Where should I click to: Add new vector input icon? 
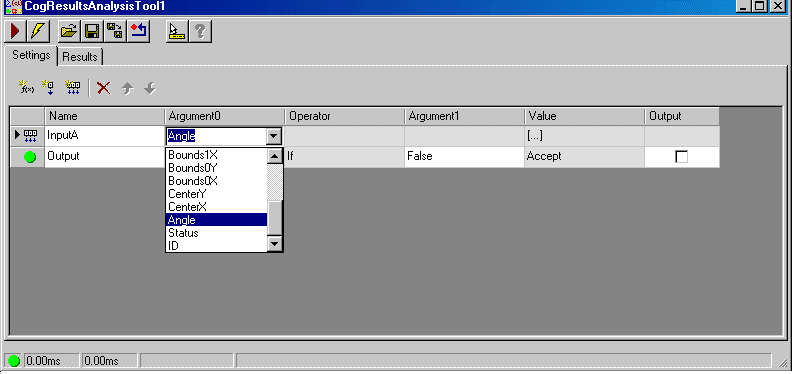[72, 87]
